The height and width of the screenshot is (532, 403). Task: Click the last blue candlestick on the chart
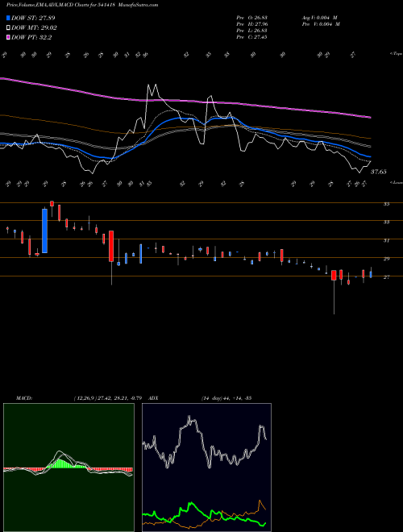point(371,274)
